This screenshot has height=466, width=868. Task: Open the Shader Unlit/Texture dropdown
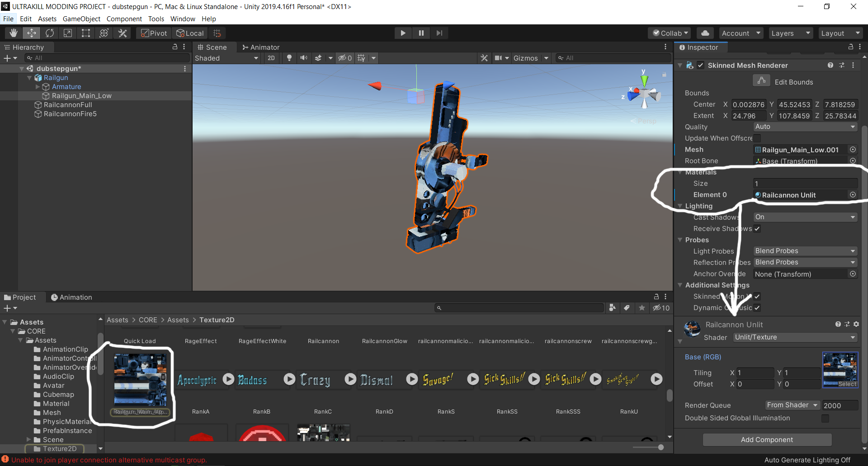click(795, 337)
